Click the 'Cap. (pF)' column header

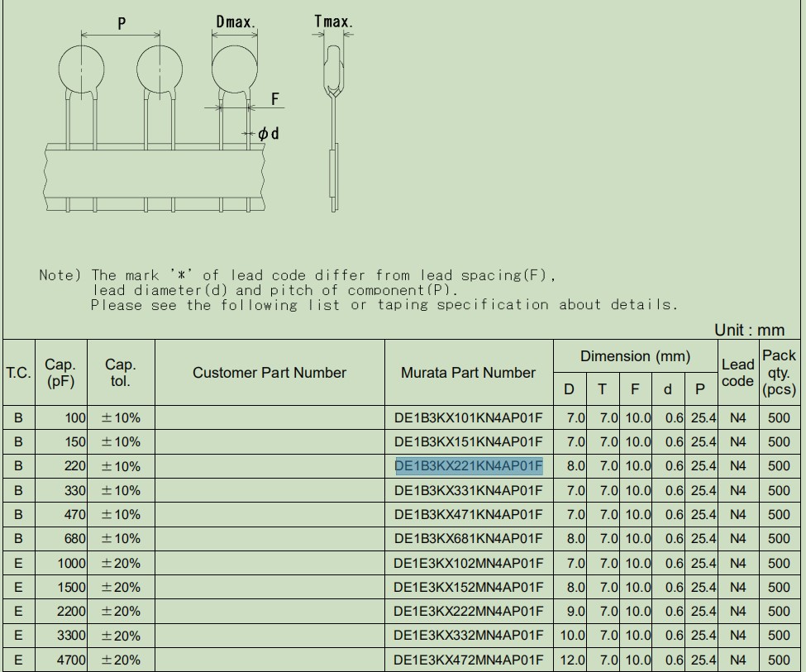60,373
